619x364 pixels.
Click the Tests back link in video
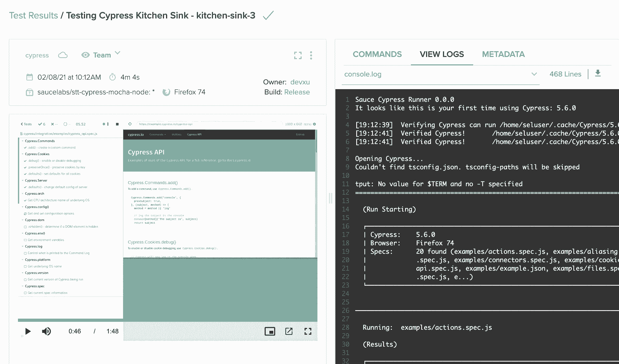click(26, 124)
